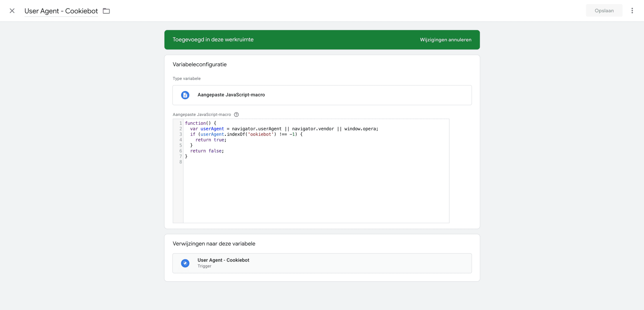Place cursor on the return true line
The width and height of the screenshot is (644, 310).
pyautogui.click(x=211, y=140)
